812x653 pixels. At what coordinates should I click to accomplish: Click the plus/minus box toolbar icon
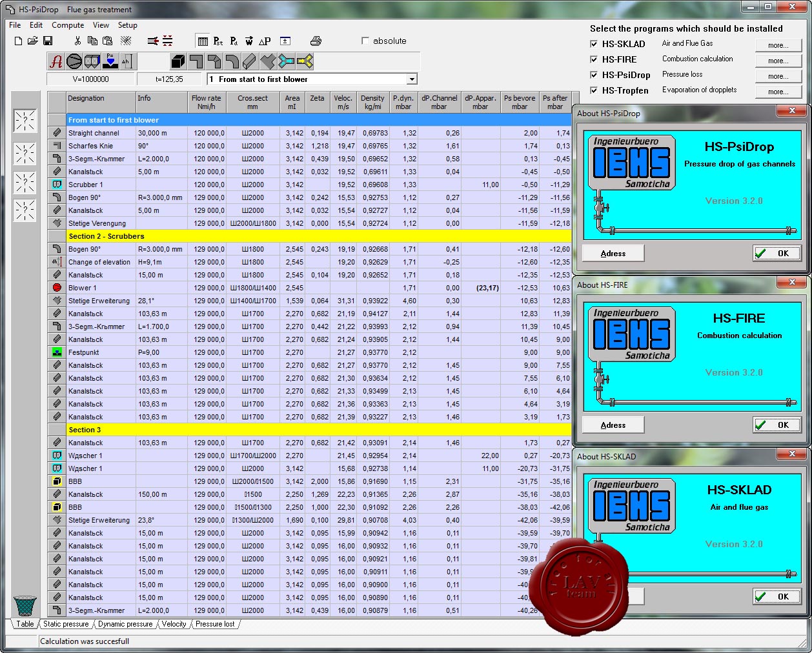point(285,41)
